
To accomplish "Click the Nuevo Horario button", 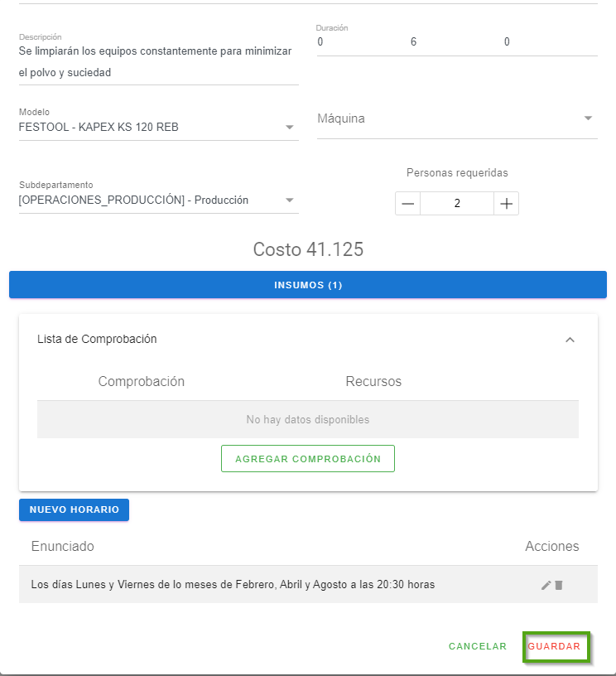I will pos(74,509).
